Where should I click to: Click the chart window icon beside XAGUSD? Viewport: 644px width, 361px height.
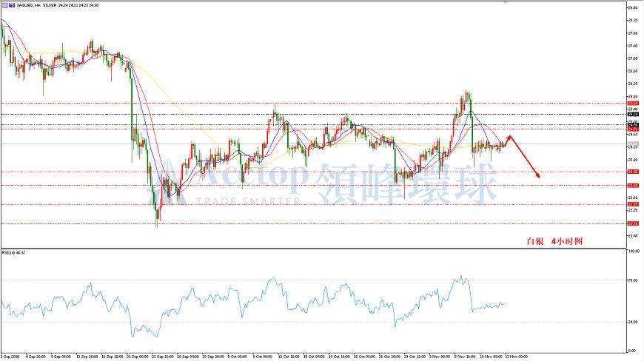point(4,5)
